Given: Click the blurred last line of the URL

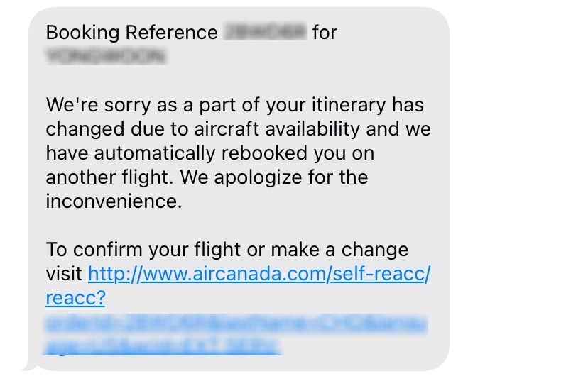Looking at the screenshot, I should tap(162, 346).
